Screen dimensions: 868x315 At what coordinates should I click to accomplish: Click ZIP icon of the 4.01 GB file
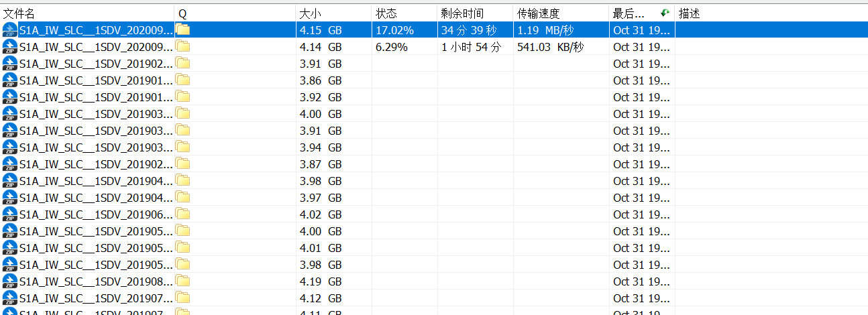[10, 247]
